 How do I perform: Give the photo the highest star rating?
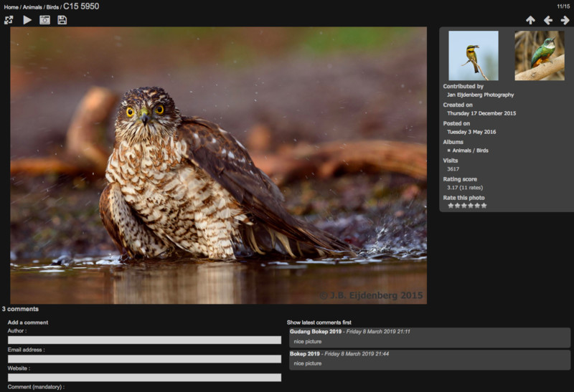point(484,206)
